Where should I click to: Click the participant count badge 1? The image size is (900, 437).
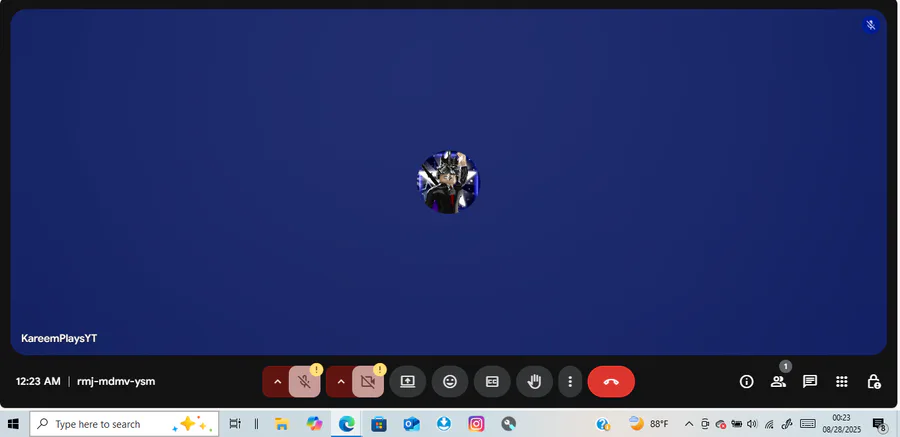coord(786,366)
